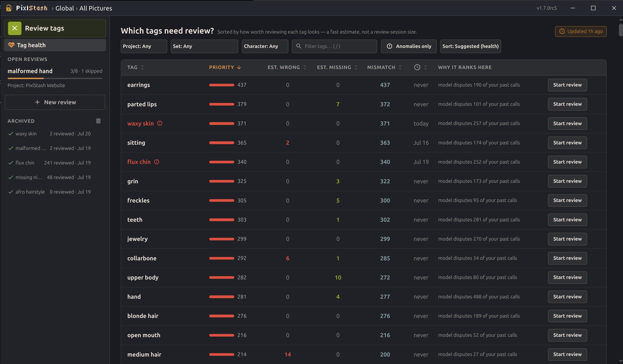Start review for the medium hair tag
This screenshot has width=623, height=364.
pos(567,354)
